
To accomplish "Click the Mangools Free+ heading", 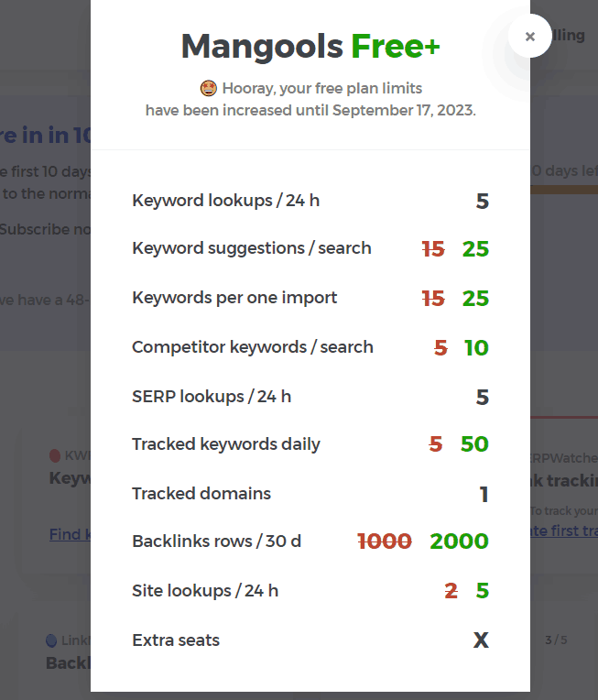I will pos(310,47).
